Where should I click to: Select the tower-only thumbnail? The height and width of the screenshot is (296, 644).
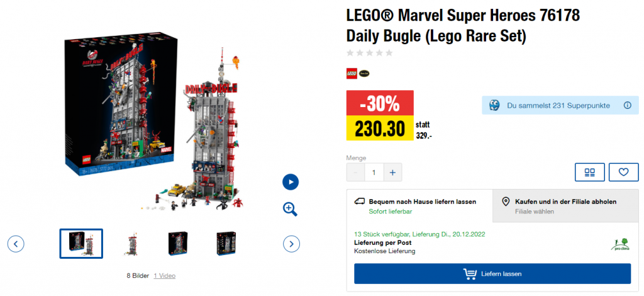(x=131, y=243)
